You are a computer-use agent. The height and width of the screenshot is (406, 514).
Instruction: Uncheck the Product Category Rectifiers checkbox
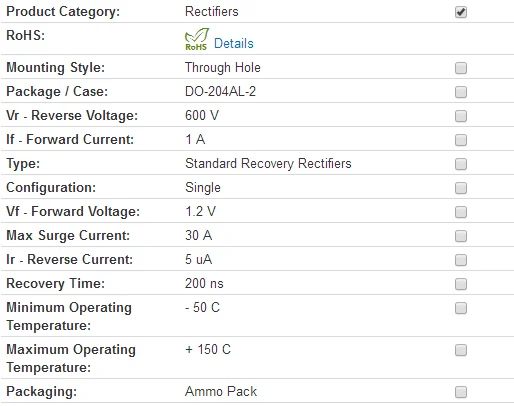tap(461, 12)
